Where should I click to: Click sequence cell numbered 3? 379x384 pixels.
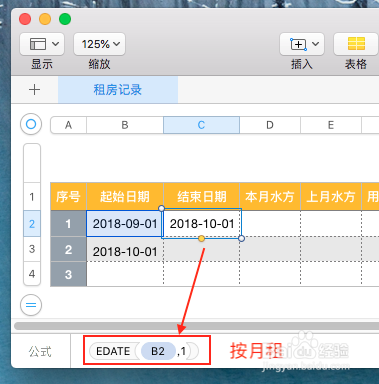point(68,274)
